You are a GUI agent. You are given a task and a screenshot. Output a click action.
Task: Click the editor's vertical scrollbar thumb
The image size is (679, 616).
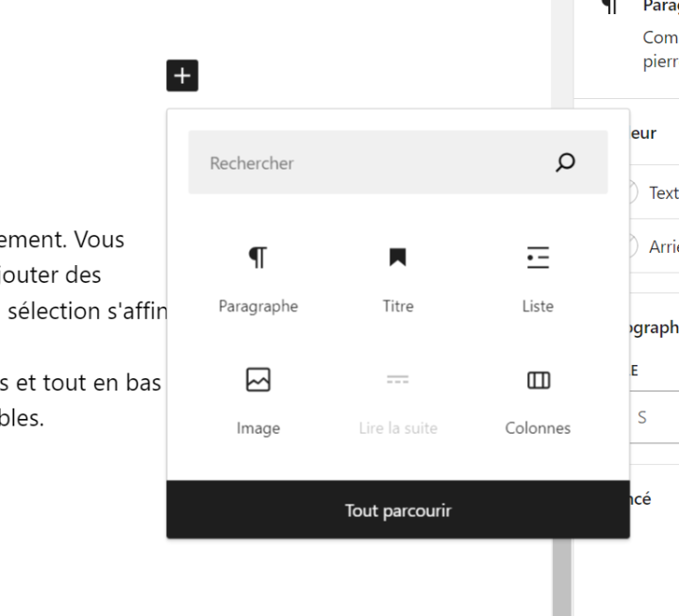tap(562, 577)
